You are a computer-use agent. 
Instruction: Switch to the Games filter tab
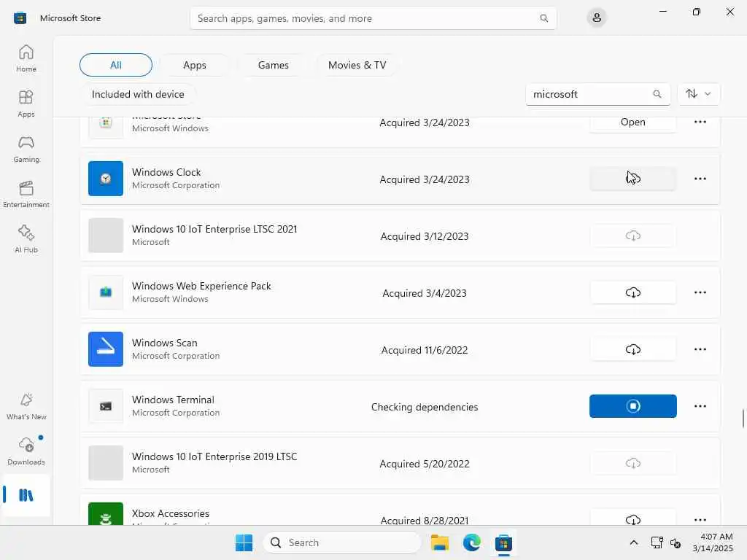pyautogui.click(x=273, y=65)
